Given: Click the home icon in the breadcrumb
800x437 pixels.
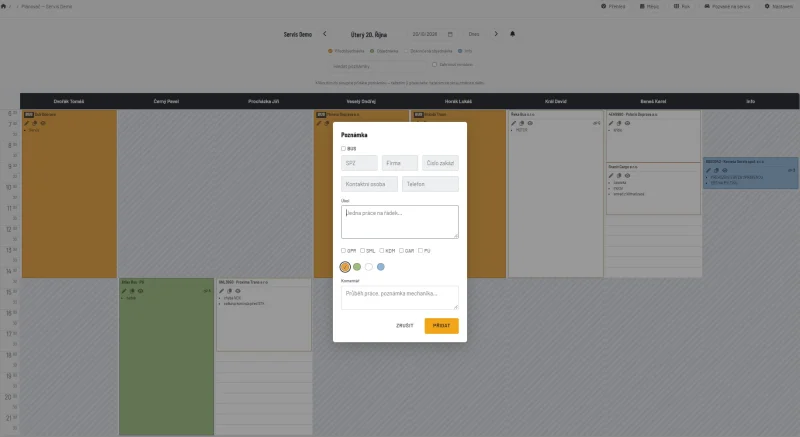Looking at the screenshot, I should point(4,6).
